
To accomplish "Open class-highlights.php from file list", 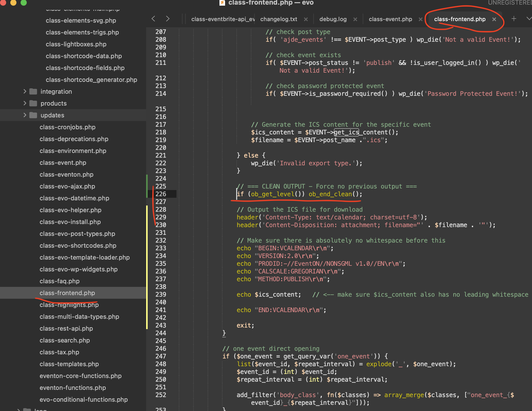I will (69, 305).
